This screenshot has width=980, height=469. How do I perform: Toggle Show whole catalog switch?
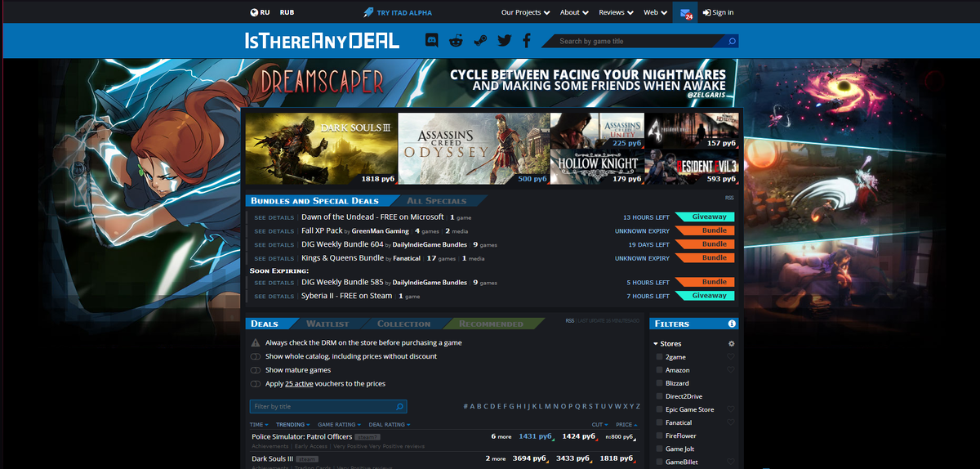pyautogui.click(x=256, y=356)
